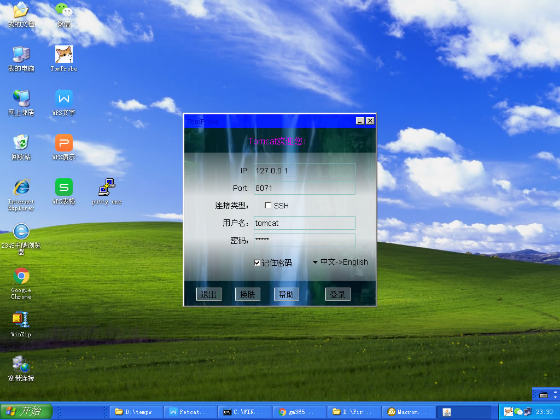Click the 帮助 (help) button

point(286,294)
